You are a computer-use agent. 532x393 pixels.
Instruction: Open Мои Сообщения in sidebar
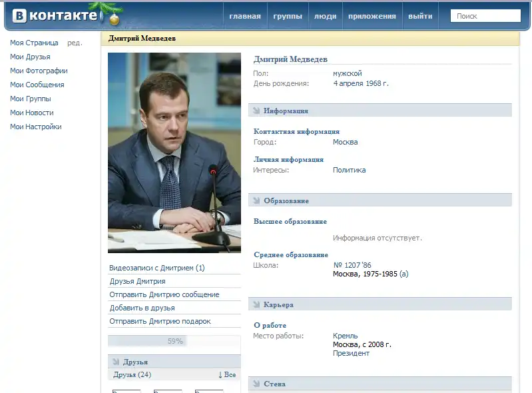pyautogui.click(x=37, y=85)
